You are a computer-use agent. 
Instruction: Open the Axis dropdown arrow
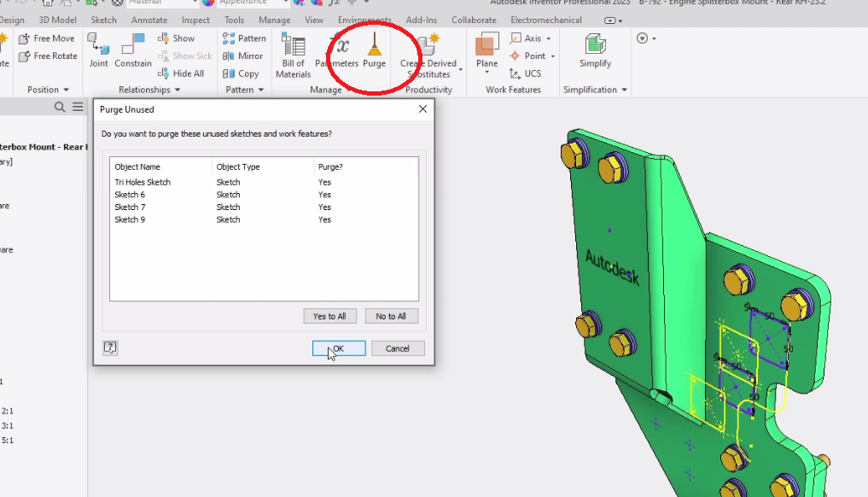pos(549,38)
